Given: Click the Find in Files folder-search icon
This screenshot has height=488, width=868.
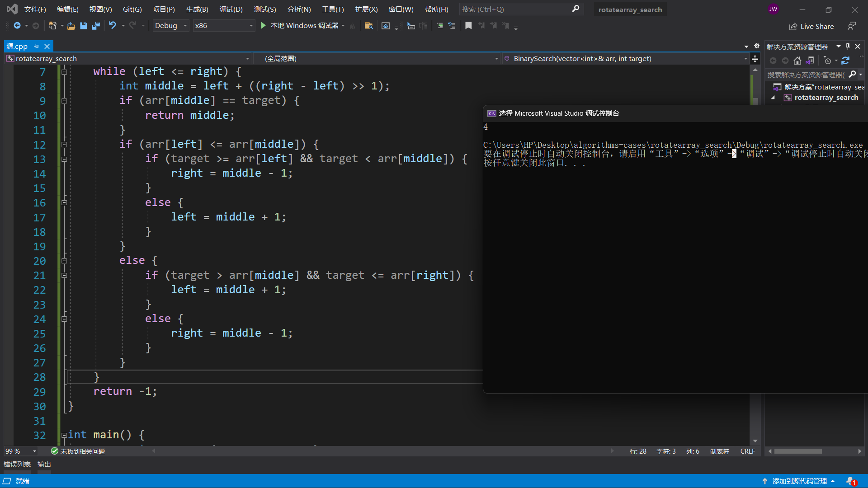Looking at the screenshot, I should point(369,26).
